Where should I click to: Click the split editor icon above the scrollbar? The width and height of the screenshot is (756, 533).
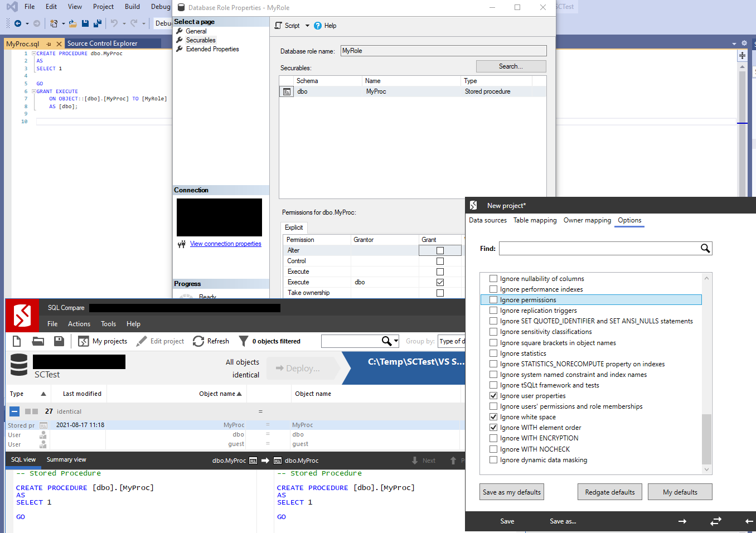point(742,56)
